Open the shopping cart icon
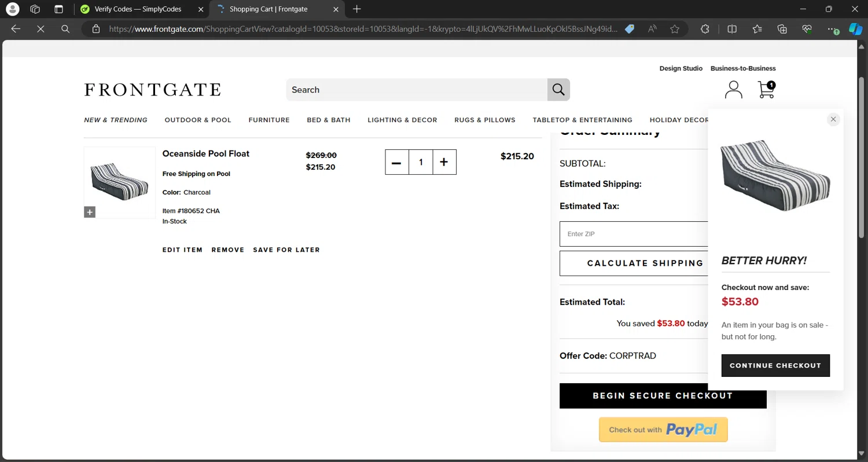The height and width of the screenshot is (462, 868). 766,89
